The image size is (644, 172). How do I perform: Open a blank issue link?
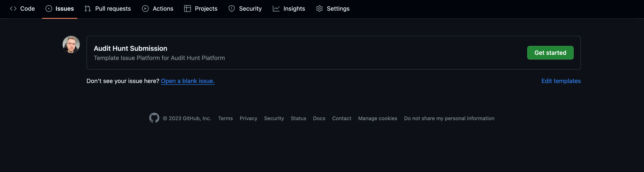(x=188, y=81)
